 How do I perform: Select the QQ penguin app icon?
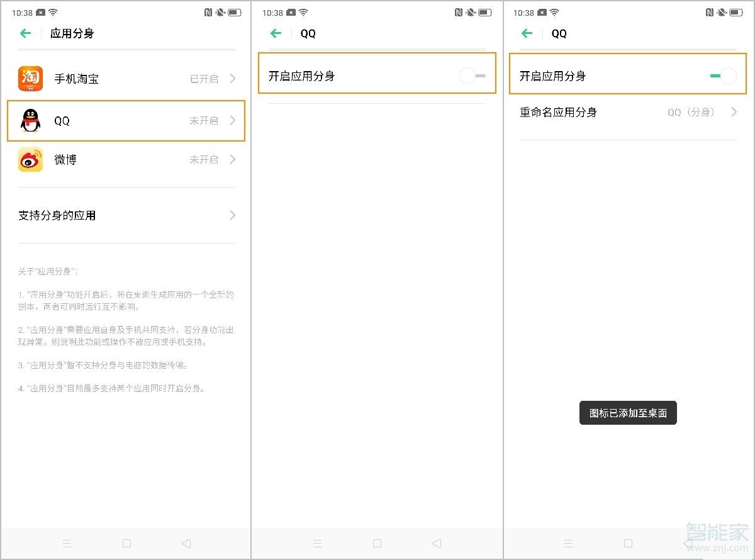[30, 121]
